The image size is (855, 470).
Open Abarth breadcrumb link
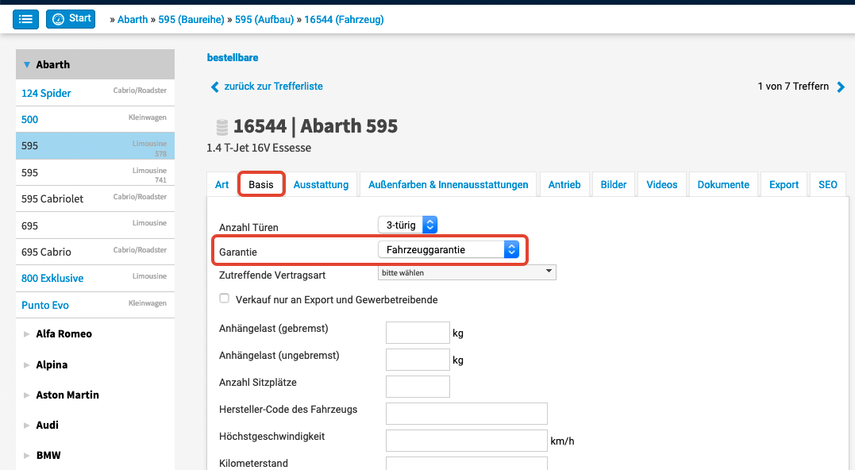point(133,20)
